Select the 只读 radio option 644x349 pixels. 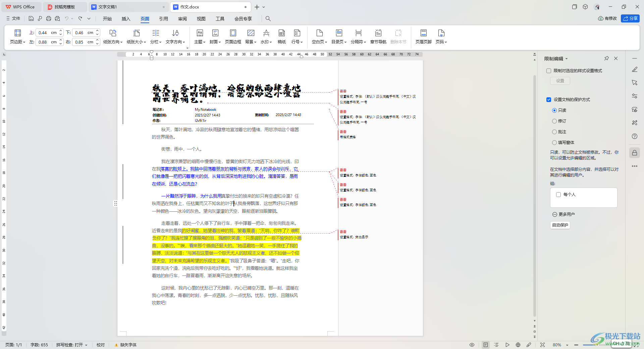tap(554, 110)
